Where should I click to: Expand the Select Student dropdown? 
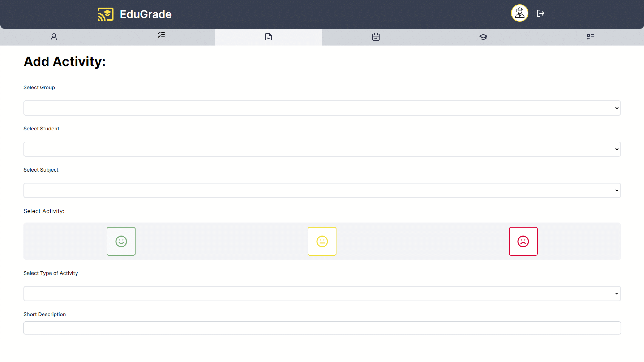tap(322, 149)
